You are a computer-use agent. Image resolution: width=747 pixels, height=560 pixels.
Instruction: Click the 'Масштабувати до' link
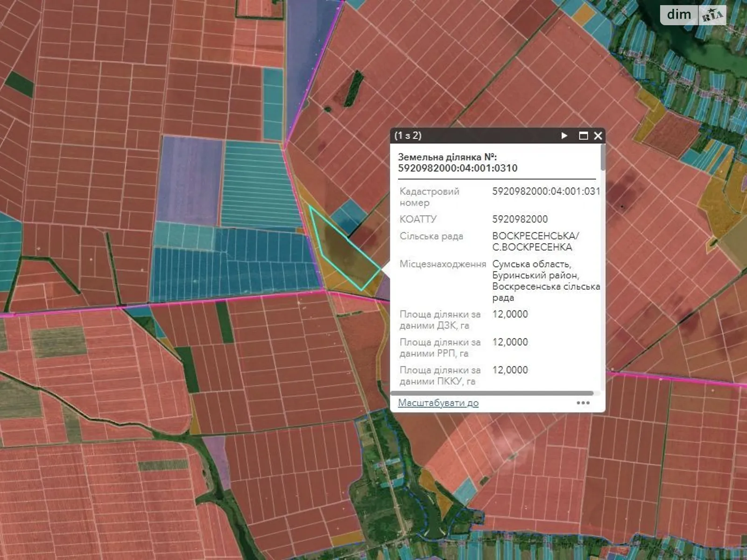[x=438, y=403]
